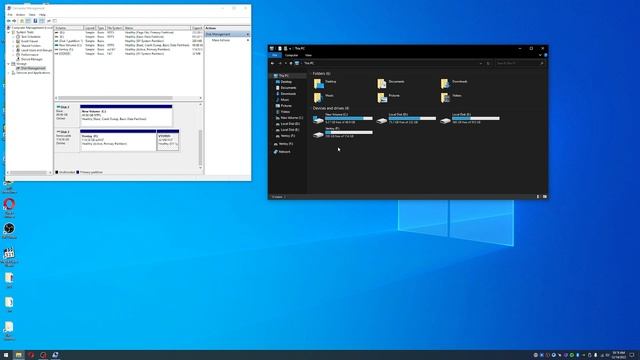Select Task Scheduler in tree
The image size is (640, 360).
[x=28, y=37]
